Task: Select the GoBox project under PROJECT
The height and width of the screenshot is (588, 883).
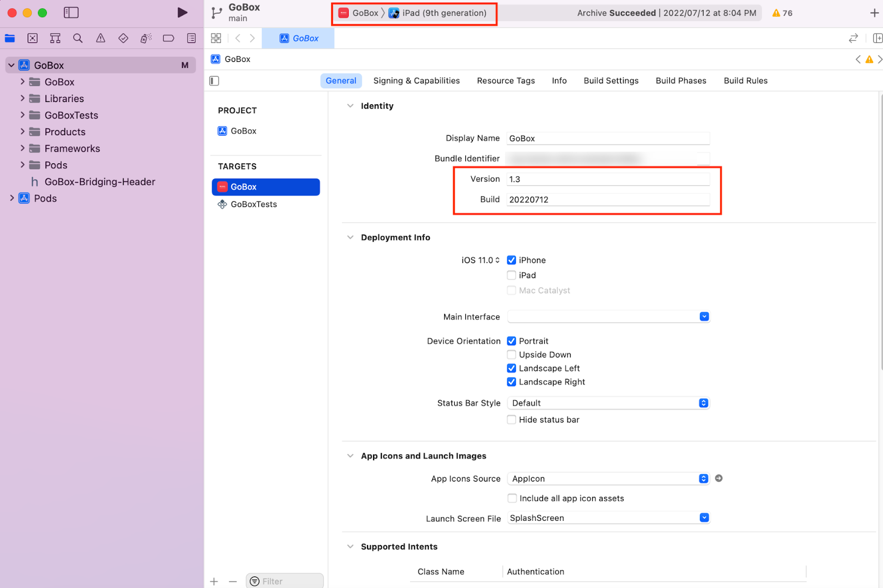Action: [237, 131]
